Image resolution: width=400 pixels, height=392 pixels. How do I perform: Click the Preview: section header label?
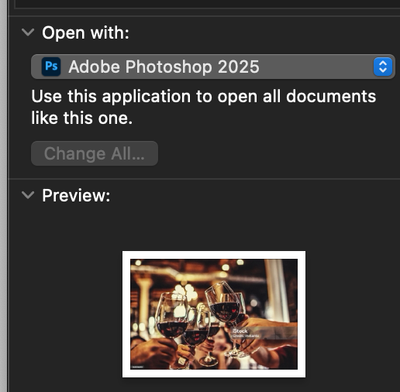pos(76,195)
